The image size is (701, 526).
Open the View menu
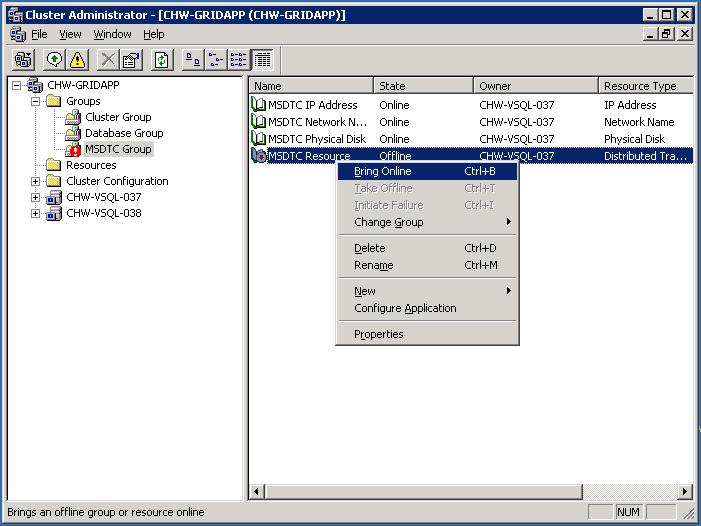[x=70, y=34]
